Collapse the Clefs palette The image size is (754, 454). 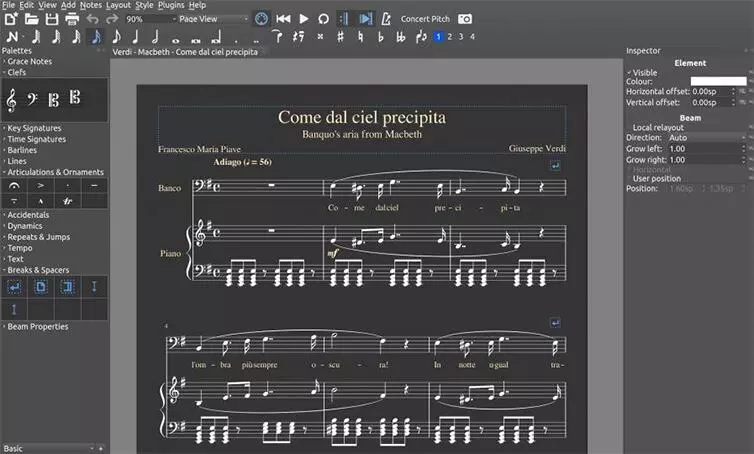pyautogui.click(x=16, y=72)
